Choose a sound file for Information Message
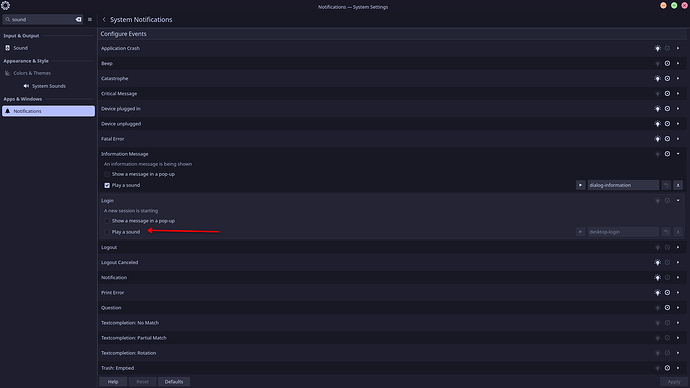690x388 pixels. click(678, 185)
